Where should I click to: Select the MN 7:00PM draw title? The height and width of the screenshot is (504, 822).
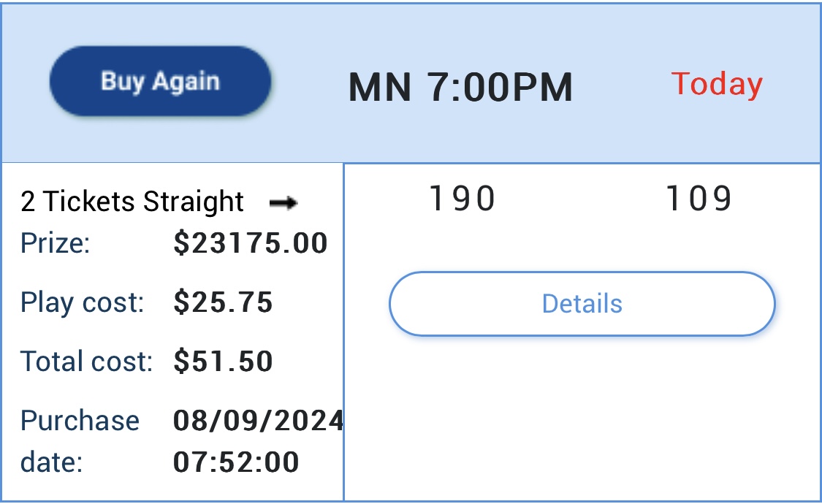pyautogui.click(x=460, y=87)
